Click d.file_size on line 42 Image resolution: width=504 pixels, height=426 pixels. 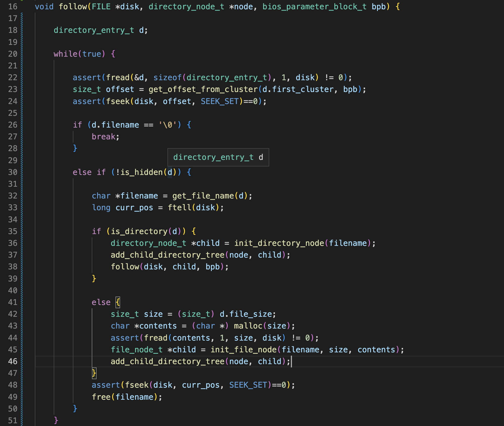click(x=246, y=314)
